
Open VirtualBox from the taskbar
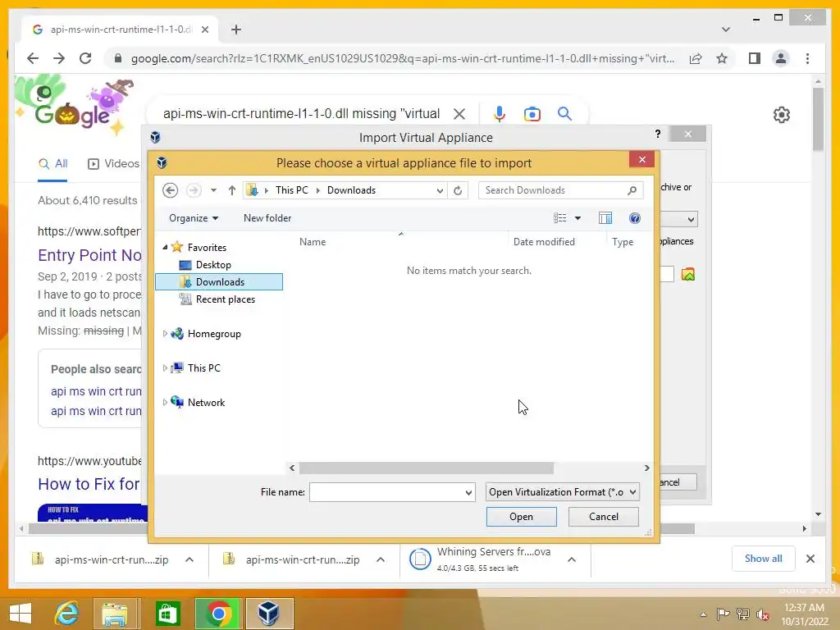(x=269, y=614)
